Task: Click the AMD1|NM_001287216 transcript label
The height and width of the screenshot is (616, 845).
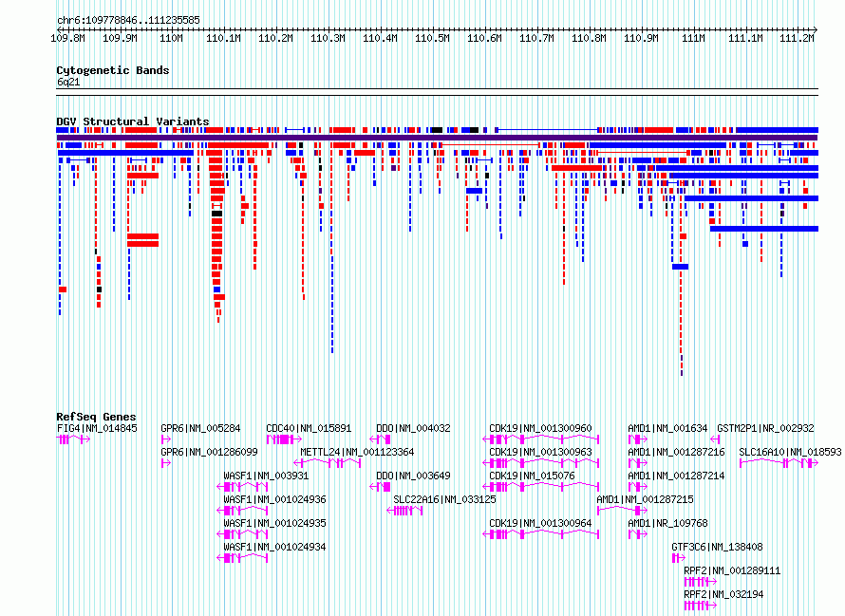Action: pyautogui.click(x=676, y=452)
